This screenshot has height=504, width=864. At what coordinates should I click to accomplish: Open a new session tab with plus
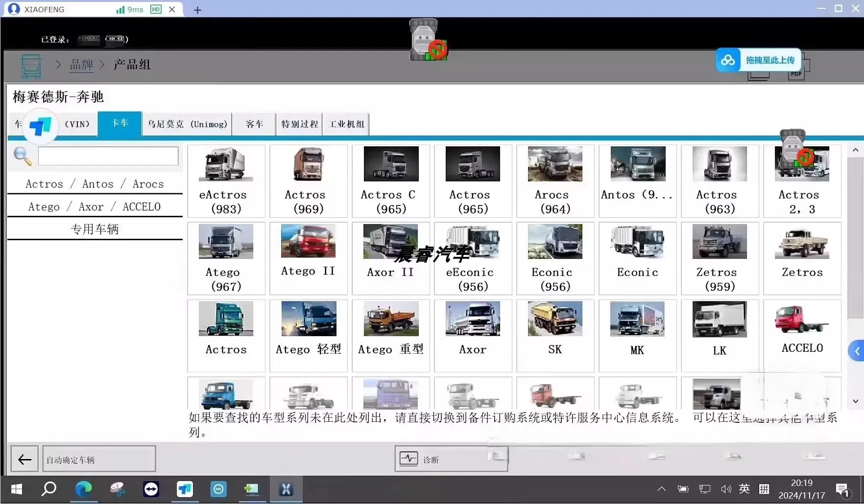pos(197,10)
